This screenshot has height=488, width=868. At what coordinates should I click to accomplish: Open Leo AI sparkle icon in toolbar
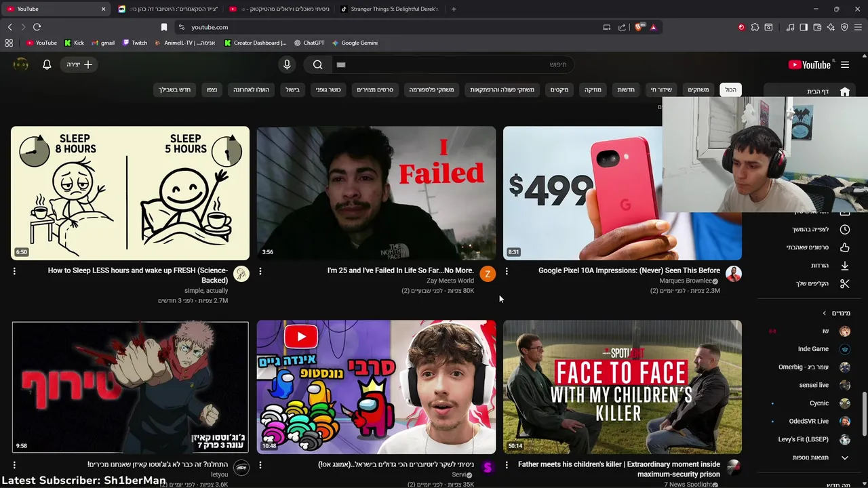pyautogui.click(x=831, y=27)
